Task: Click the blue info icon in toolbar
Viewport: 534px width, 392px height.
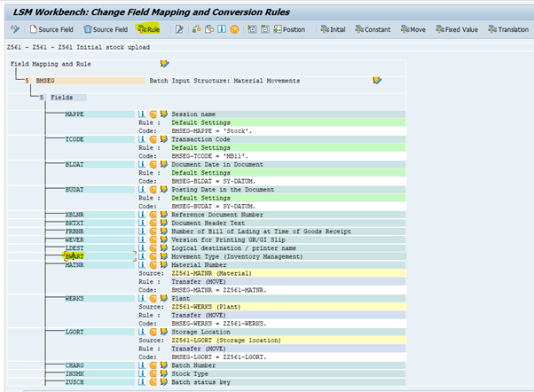Action: [222, 29]
